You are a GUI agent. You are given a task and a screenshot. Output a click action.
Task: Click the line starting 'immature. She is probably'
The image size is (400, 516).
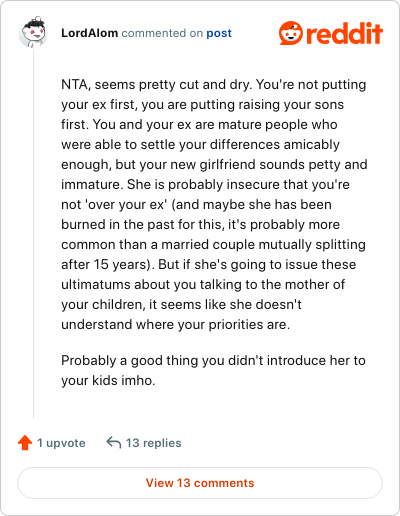pos(205,184)
